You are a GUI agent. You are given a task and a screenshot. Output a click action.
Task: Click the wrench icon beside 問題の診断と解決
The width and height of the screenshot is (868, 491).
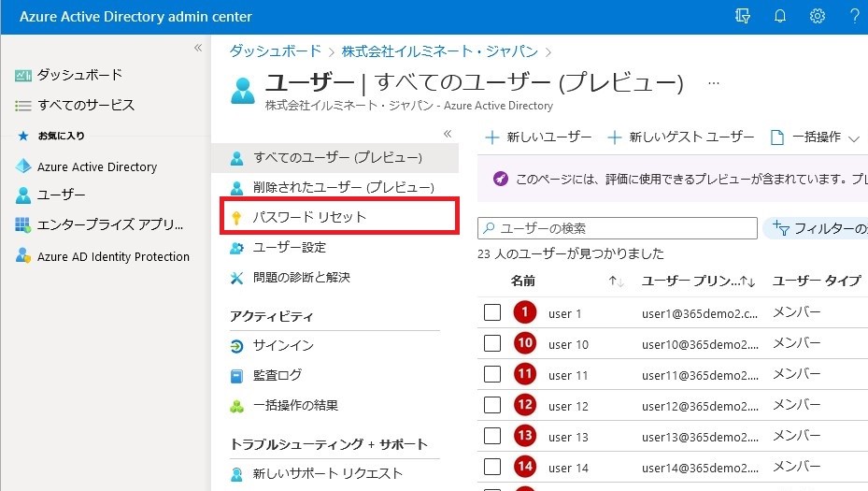(x=236, y=278)
